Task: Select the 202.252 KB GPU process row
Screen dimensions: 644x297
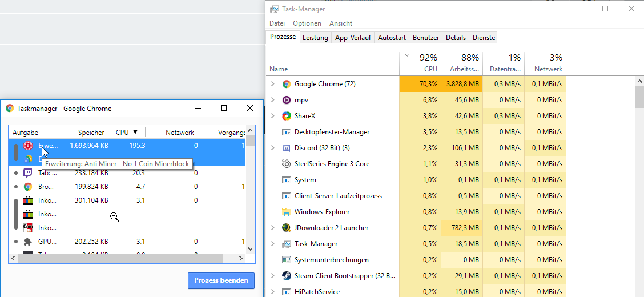Action: [127, 242]
